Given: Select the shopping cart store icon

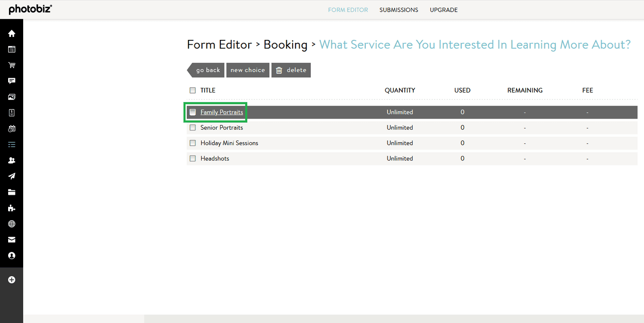Looking at the screenshot, I should tap(12, 65).
